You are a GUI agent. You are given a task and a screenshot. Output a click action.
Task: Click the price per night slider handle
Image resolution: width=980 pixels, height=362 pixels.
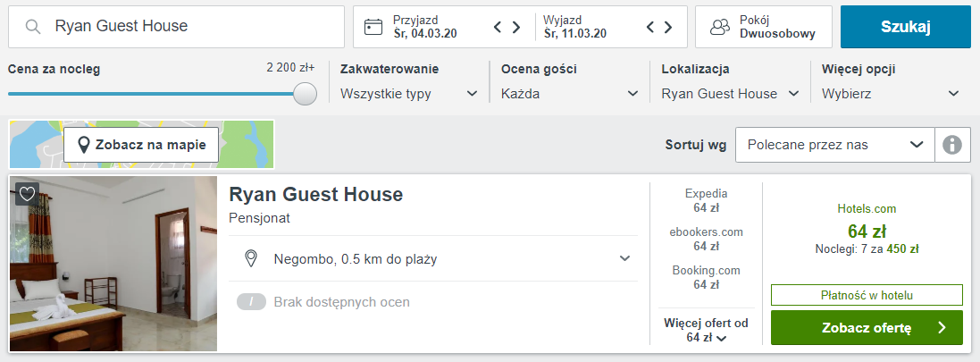(305, 94)
